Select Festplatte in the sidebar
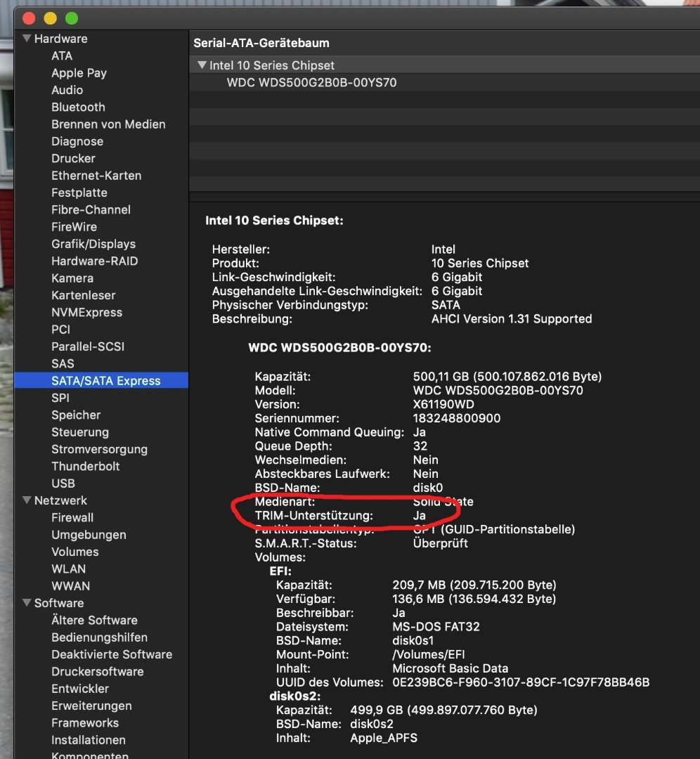700x759 pixels. [79, 193]
